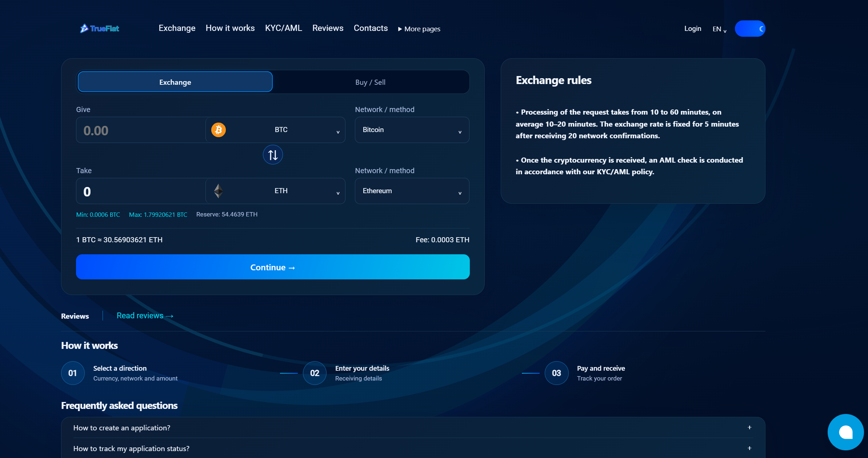Swap give and take currencies arrows
Image resolution: width=868 pixels, height=458 pixels.
pyautogui.click(x=273, y=155)
